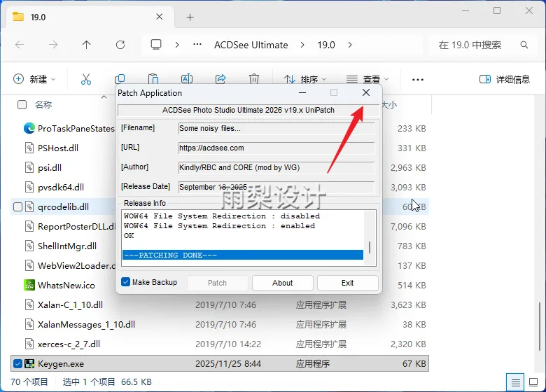Click the Keygen.exe application icon
Viewport: 546px width, 392px height.
[29, 364]
